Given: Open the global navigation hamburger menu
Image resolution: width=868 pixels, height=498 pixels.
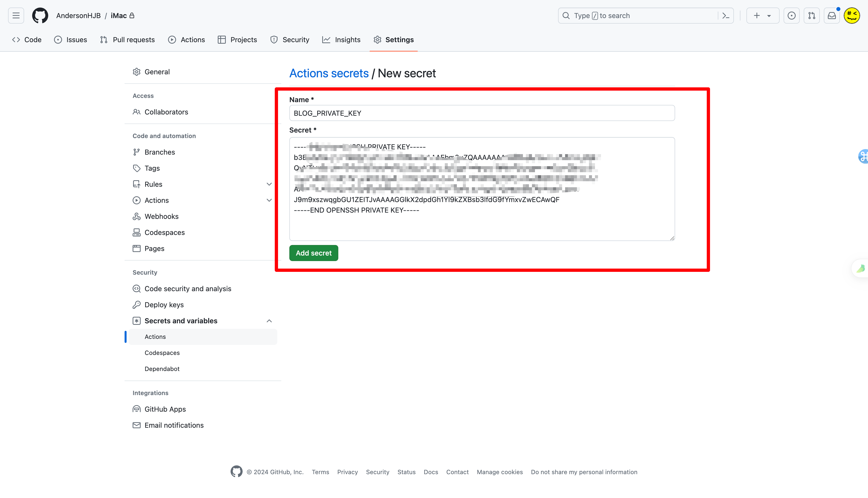Looking at the screenshot, I should [x=16, y=16].
